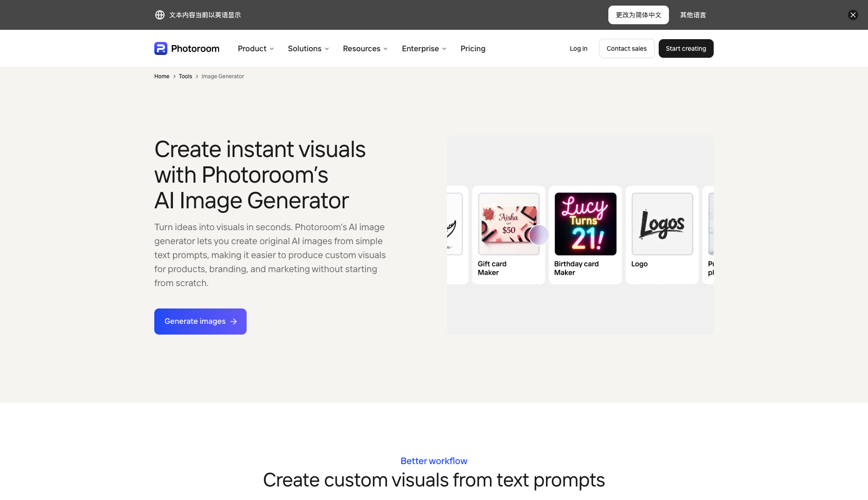Viewport: 868px width, 500px height.
Task: Click the purple circle cursor indicator
Action: coord(539,235)
